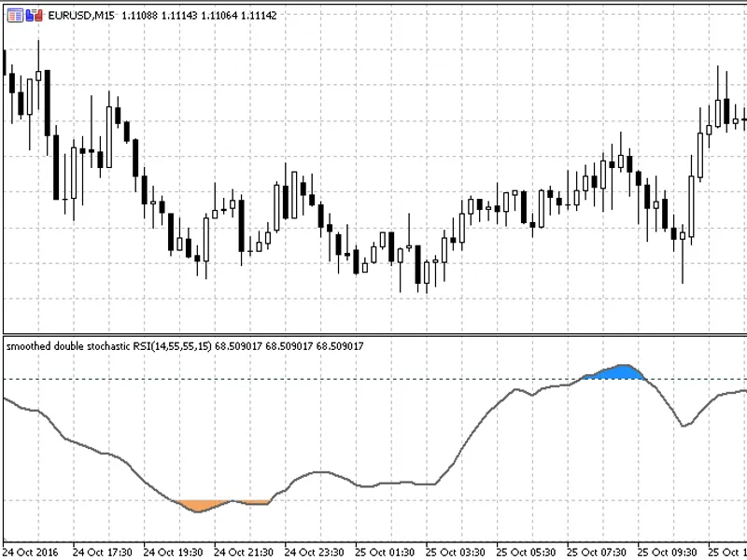Click the close price value 1.11142
Image resolution: width=747 pixels, height=560 pixels.
pos(259,15)
